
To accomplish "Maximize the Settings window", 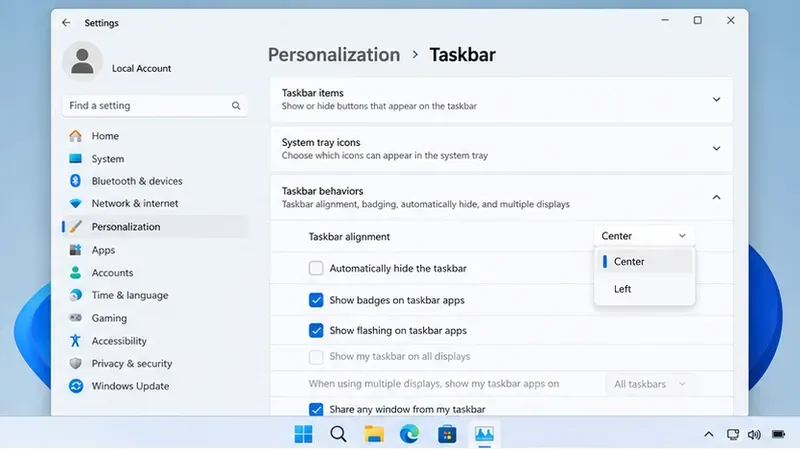I will 697,20.
